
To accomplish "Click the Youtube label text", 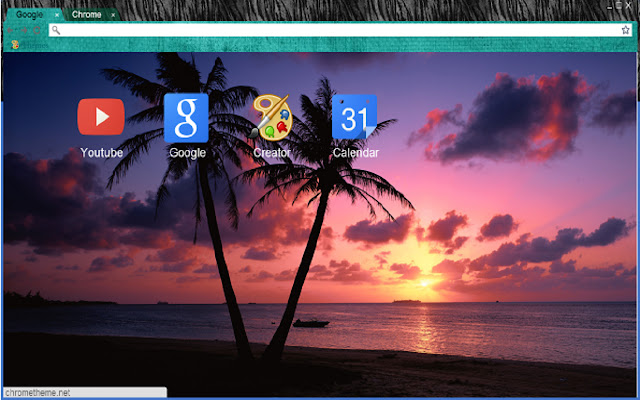I will pyautogui.click(x=102, y=153).
